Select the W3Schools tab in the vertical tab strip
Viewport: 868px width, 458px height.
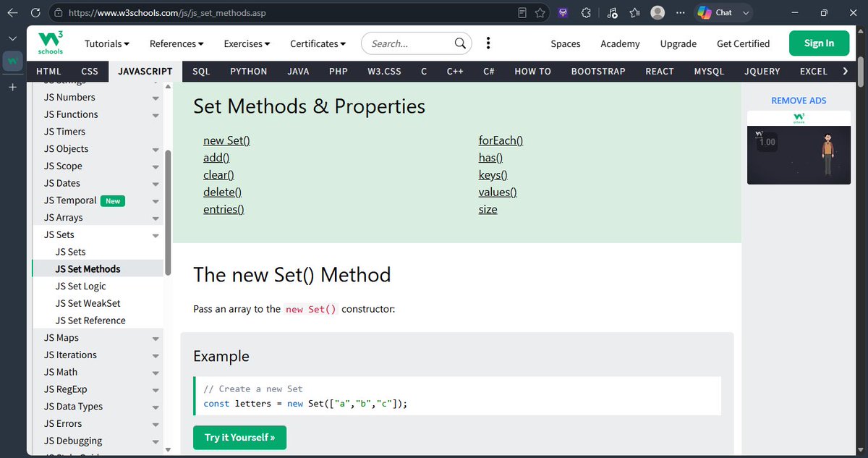[x=12, y=62]
